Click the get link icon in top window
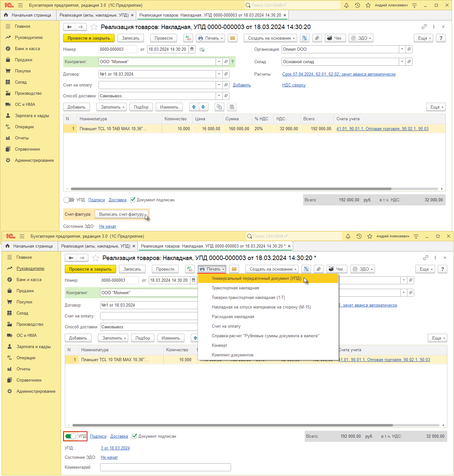Image resolution: width=454 pixels, height=476 pixels. click(x=424, y=26)
